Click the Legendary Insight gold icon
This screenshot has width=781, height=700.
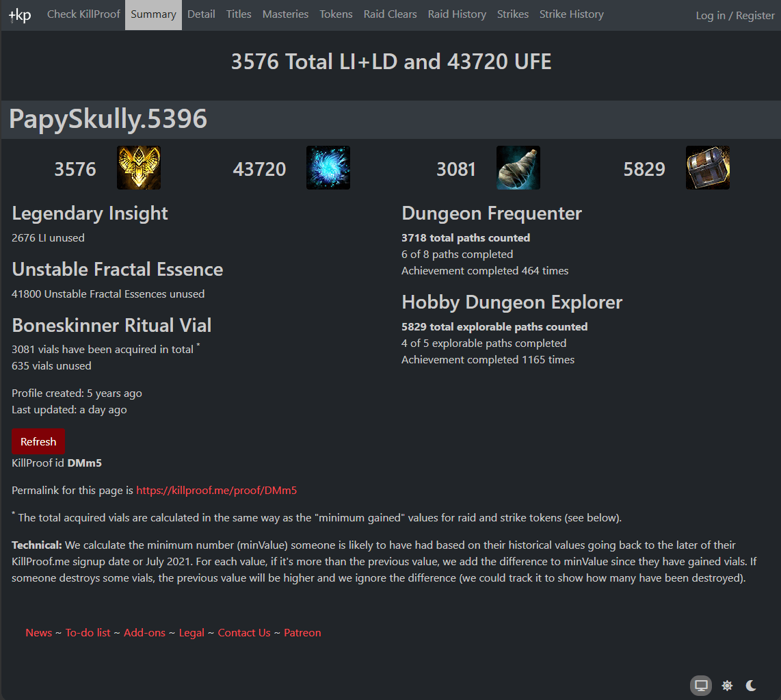coord(138,168)
